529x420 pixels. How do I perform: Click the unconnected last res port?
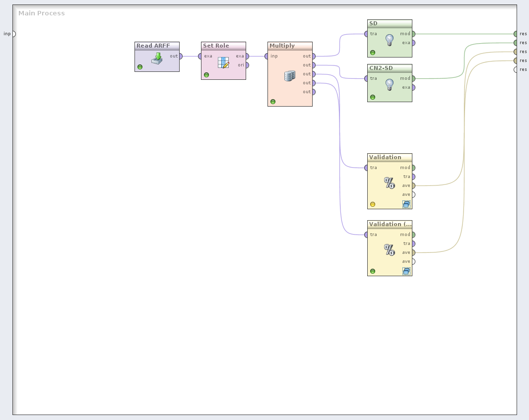point(516,69)
